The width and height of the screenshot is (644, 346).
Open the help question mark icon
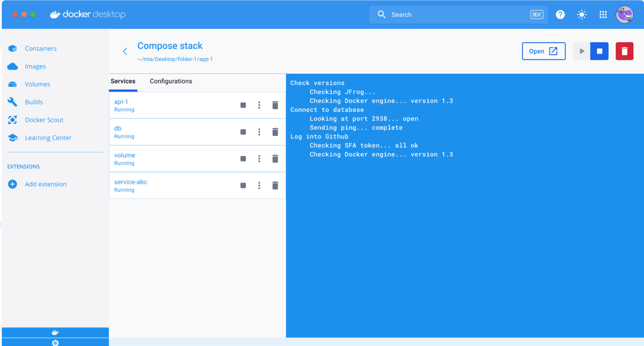click(560, 15)
